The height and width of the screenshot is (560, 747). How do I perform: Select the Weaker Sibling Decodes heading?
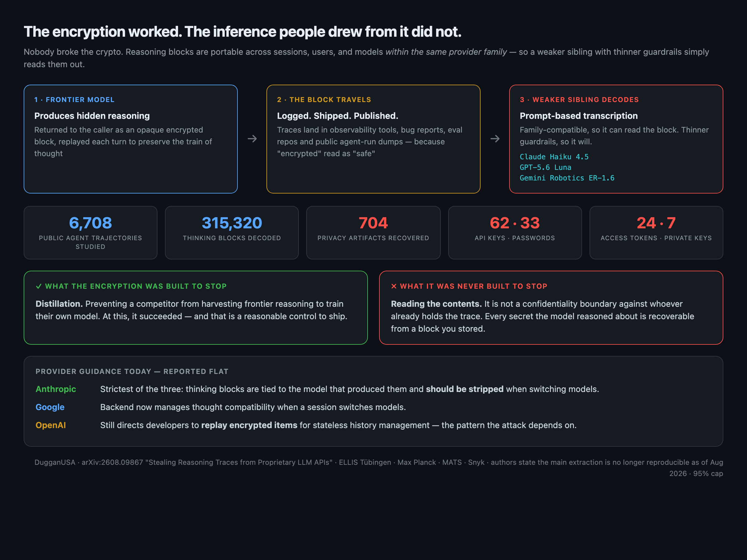tap(579, 100)
